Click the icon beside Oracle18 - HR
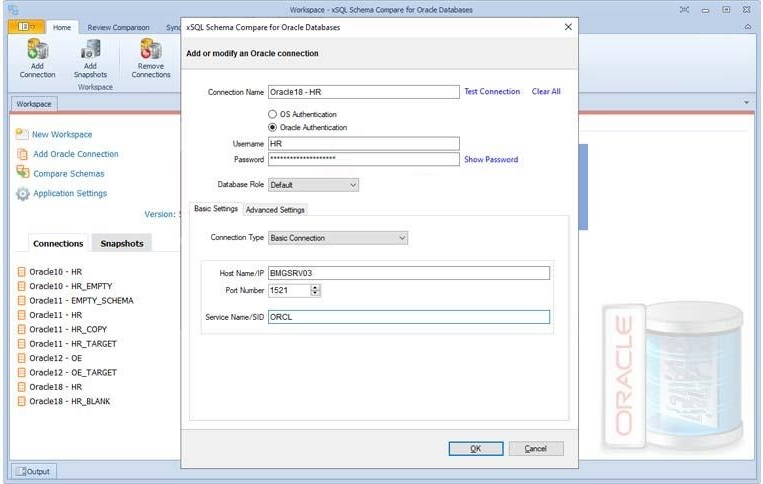Image resolution: width=763 pixels, height=484 pixels. pos(21,387)
